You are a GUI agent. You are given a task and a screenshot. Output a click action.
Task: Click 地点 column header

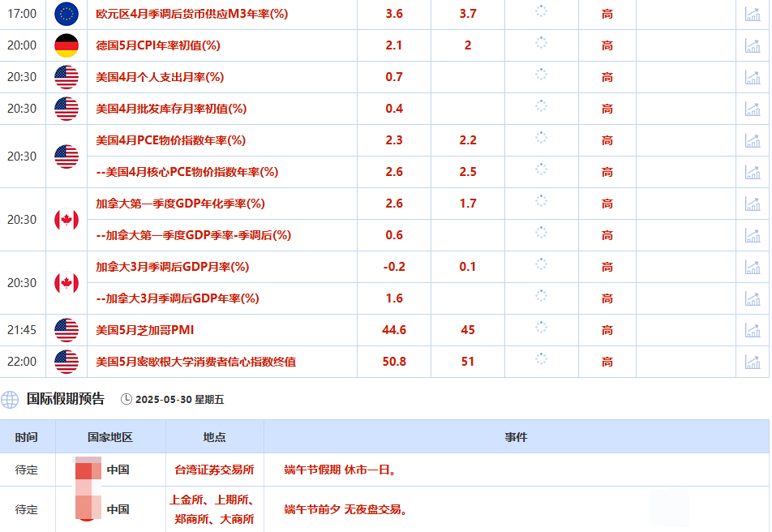click(x=215, y=437)
